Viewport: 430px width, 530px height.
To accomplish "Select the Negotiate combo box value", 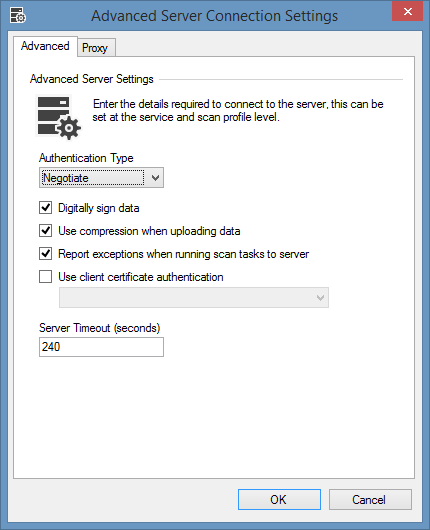I will (x=93, y=178).
